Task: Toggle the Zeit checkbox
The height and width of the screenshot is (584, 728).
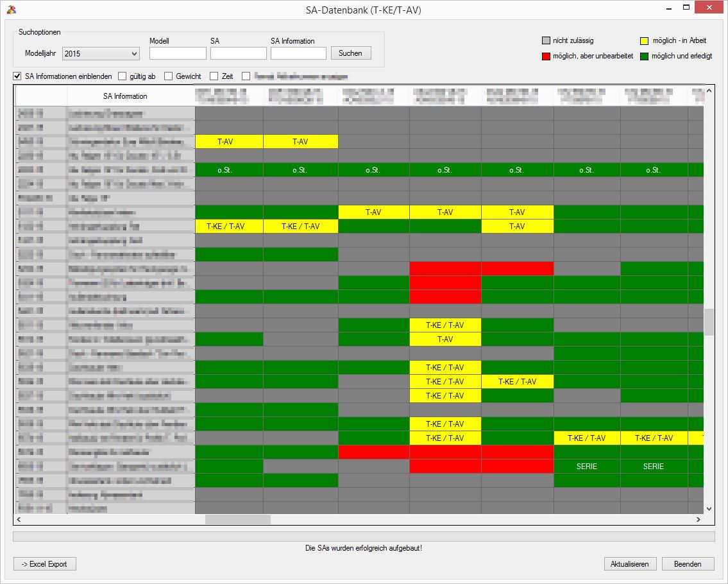Action: click(214, 76)
